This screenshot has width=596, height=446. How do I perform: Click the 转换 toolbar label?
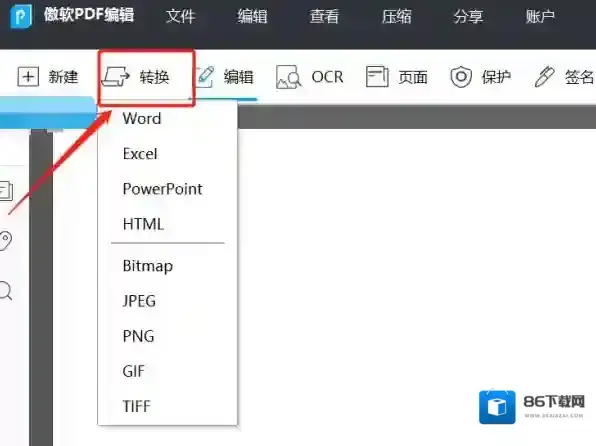[x=154, y=77]
